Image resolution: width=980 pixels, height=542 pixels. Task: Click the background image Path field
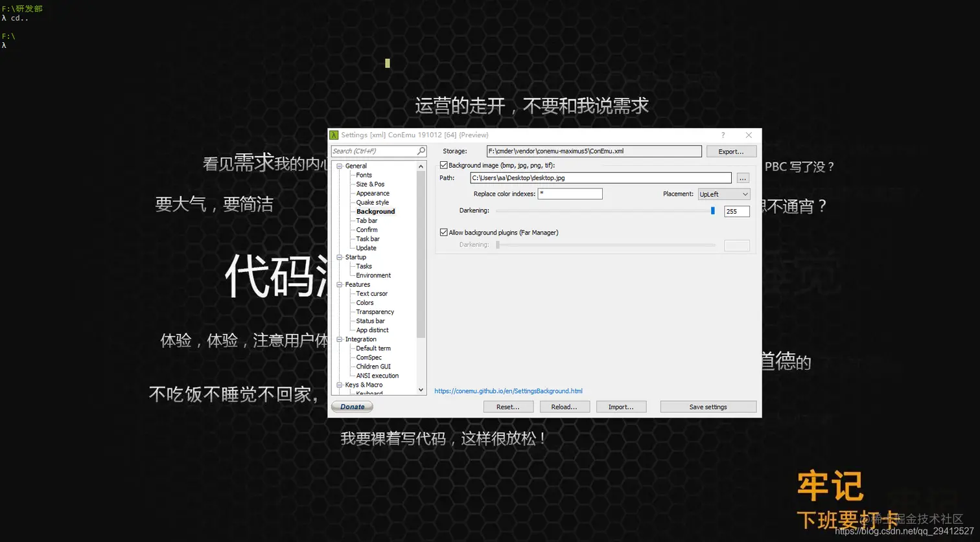click(x=601, y=178)
